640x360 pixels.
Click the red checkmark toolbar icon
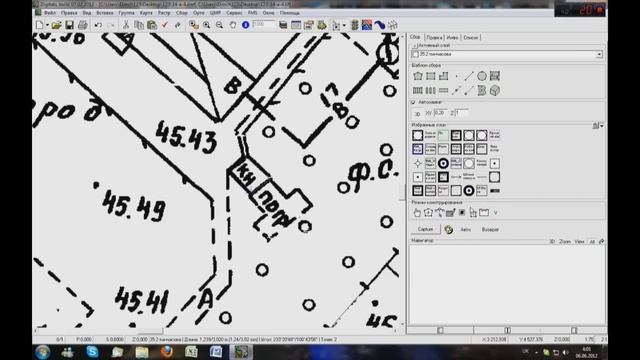tap(165, 25)
